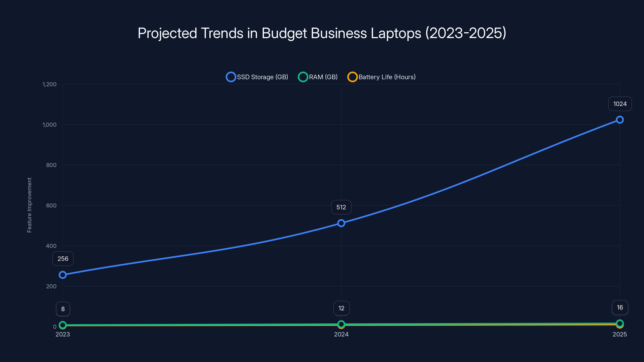Open the 256 value label tooltip
The image size is (644, 362).
point(63,259)
